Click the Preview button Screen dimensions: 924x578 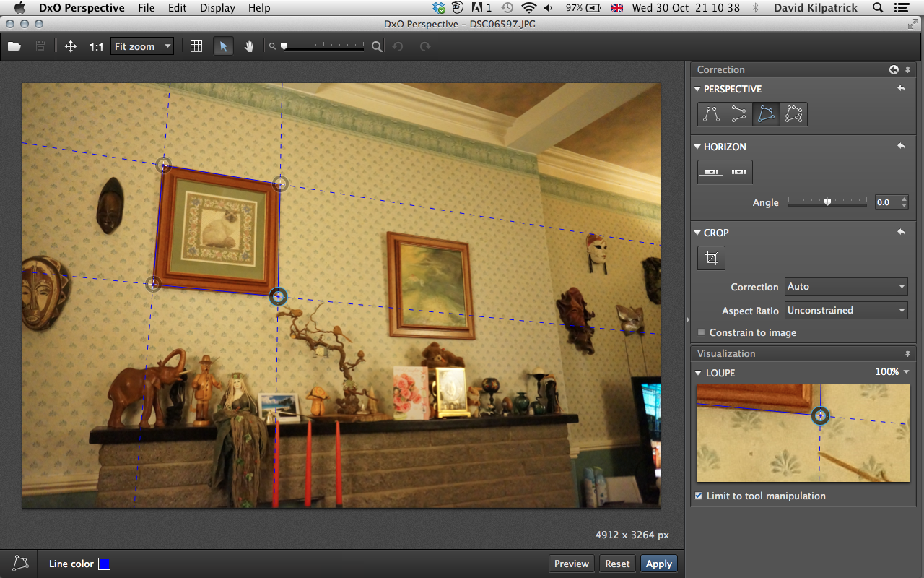572,564
